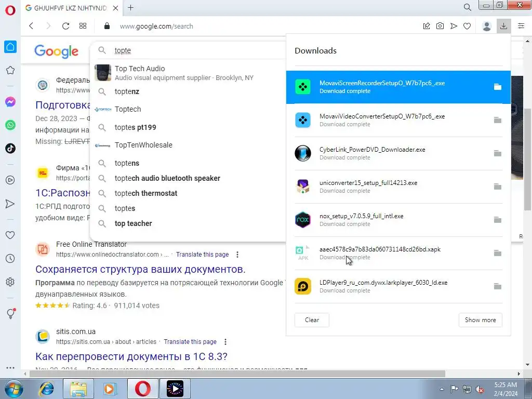
Task: Show CyberLink PowerDVD download in folder
Action: [x=497, y=153]
